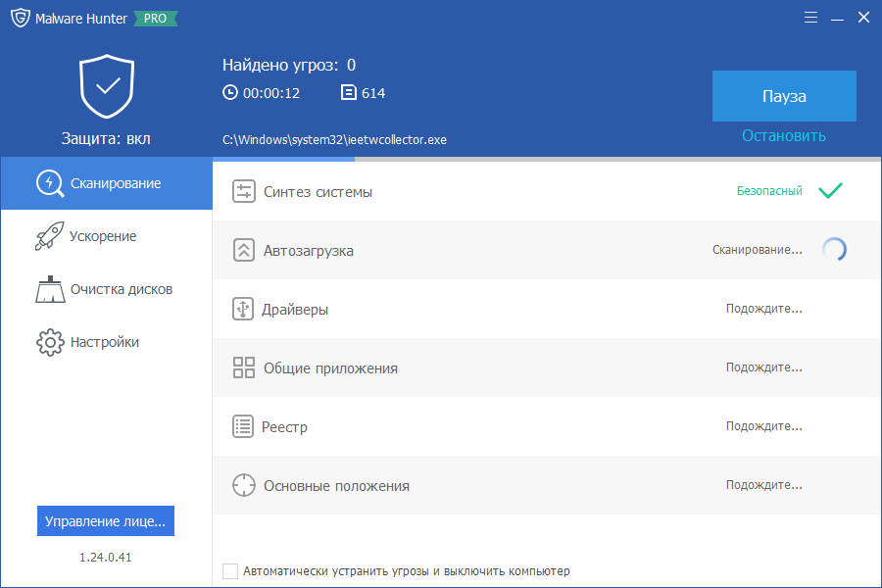Click the Malware Hunter shield logo icon
This screenshot has width=882, height=588.
click(x=21, y=18)
